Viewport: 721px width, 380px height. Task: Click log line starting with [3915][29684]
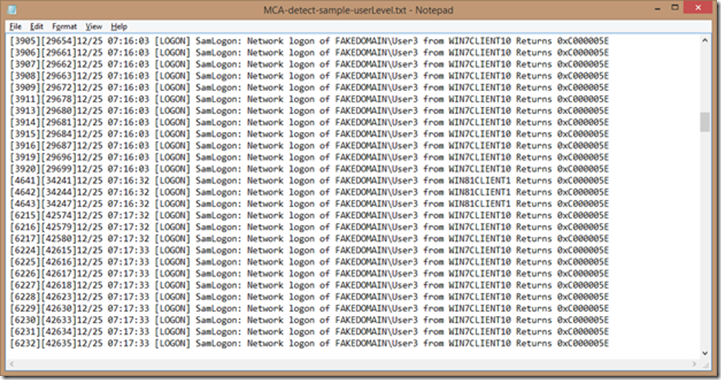point(309,134)
